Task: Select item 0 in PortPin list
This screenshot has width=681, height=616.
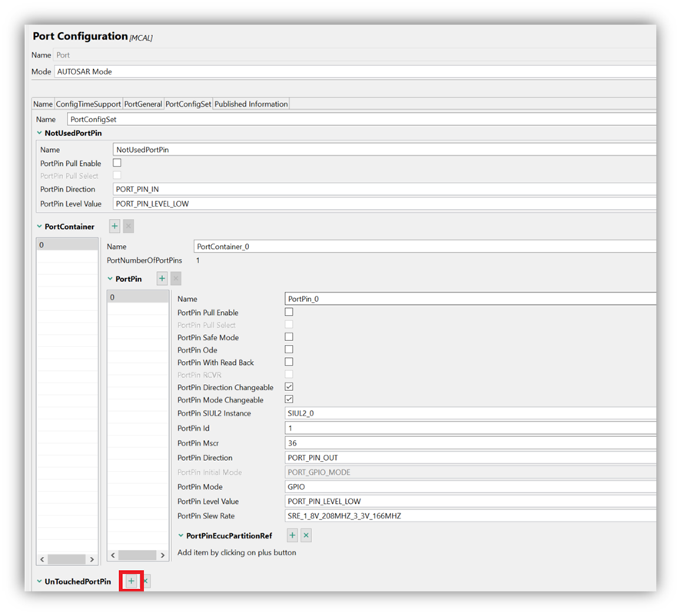Action: click(x=138, y=297)
